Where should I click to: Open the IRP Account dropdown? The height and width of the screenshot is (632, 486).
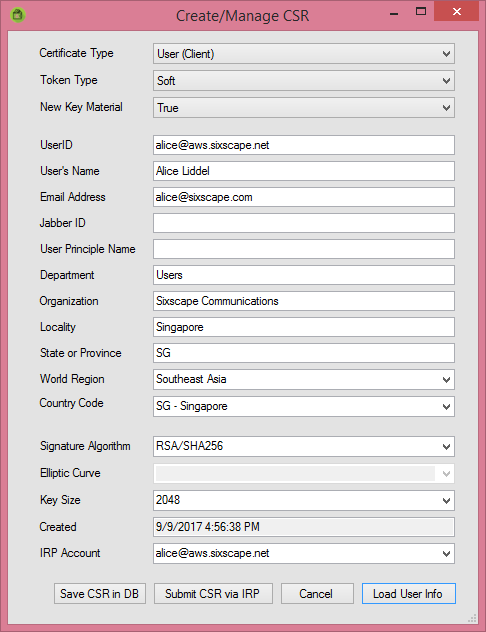(304, 553)
